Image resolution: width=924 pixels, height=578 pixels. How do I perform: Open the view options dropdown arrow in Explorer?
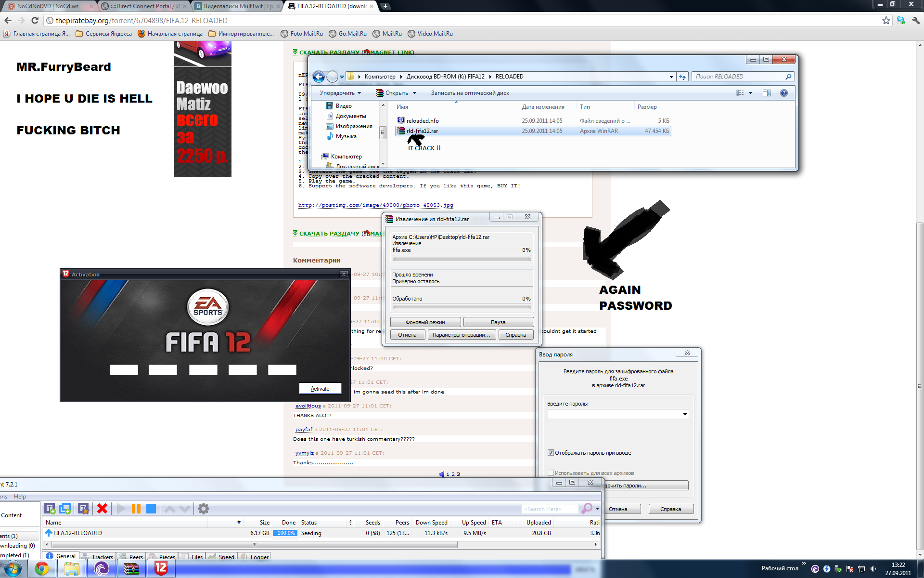750,93
